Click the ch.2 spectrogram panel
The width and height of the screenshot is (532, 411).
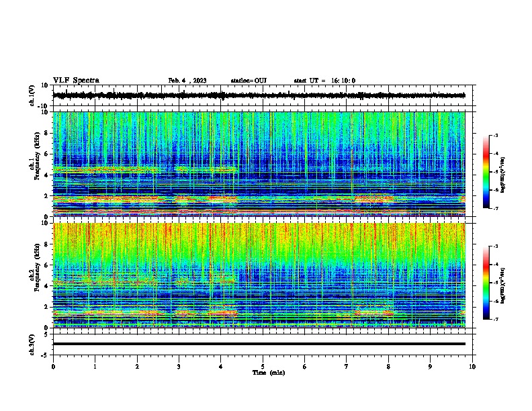tap(259, 275)
